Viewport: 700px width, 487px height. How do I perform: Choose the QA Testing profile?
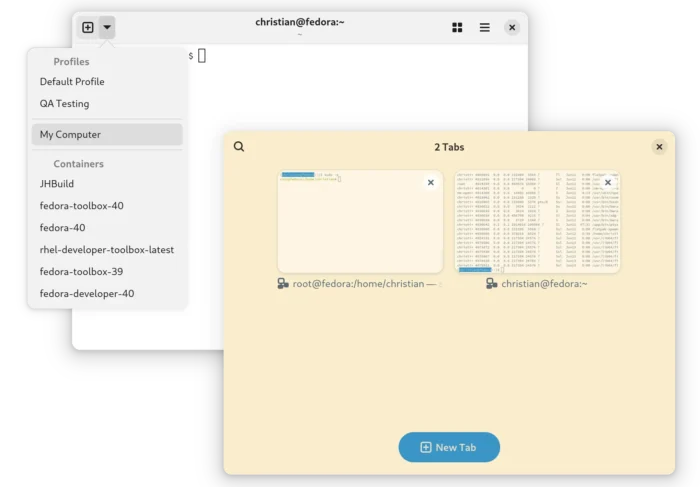(64, 104)
